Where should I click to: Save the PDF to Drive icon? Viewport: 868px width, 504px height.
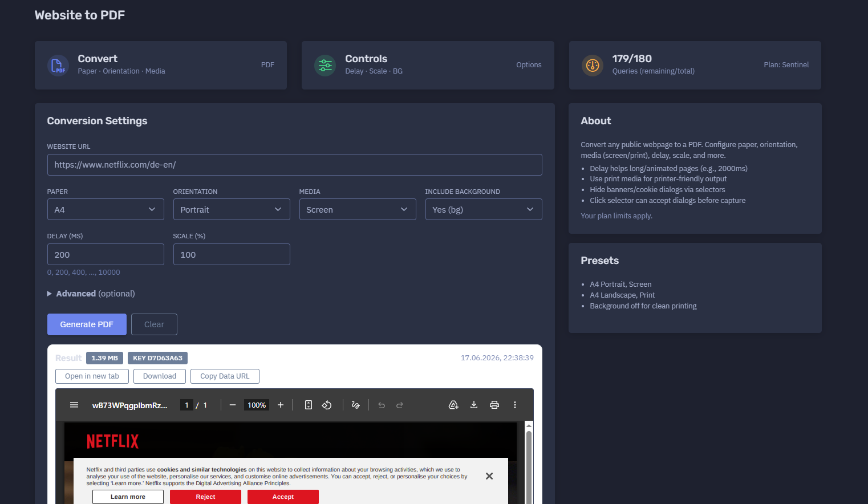pyautogui.click(x=453, y=405)
